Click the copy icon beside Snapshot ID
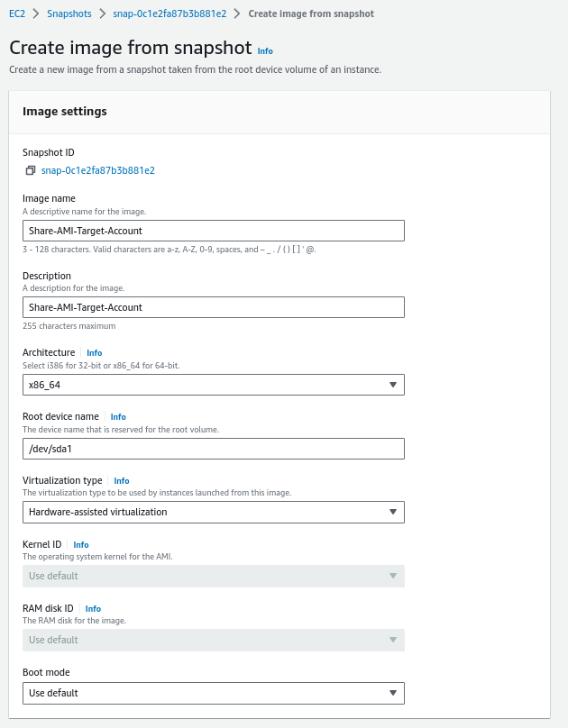 (30, 170)
